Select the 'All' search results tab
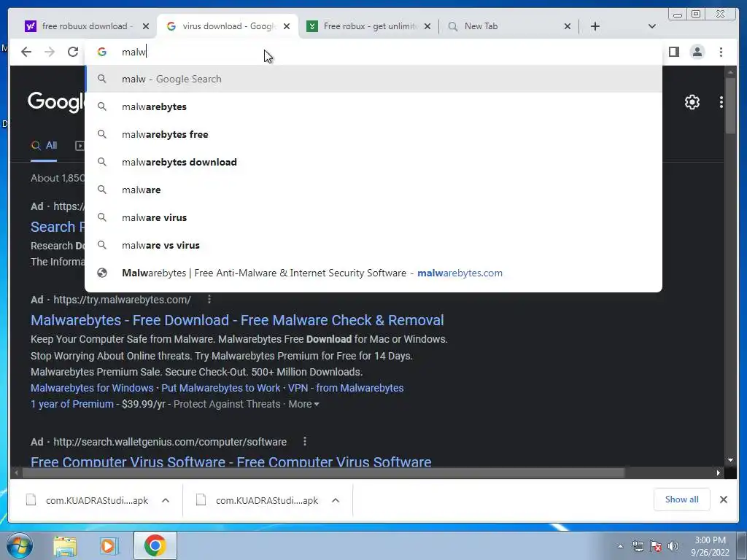Viewport: 747px width, 560px height. (x=44, y=146)
